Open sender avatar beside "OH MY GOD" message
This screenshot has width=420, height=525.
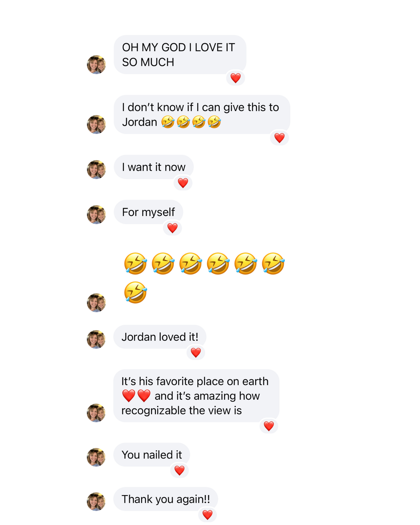[96, 65]
